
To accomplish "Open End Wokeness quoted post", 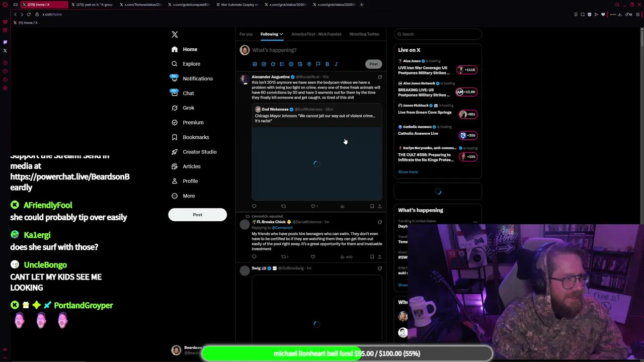I will (x=317, y=152).
